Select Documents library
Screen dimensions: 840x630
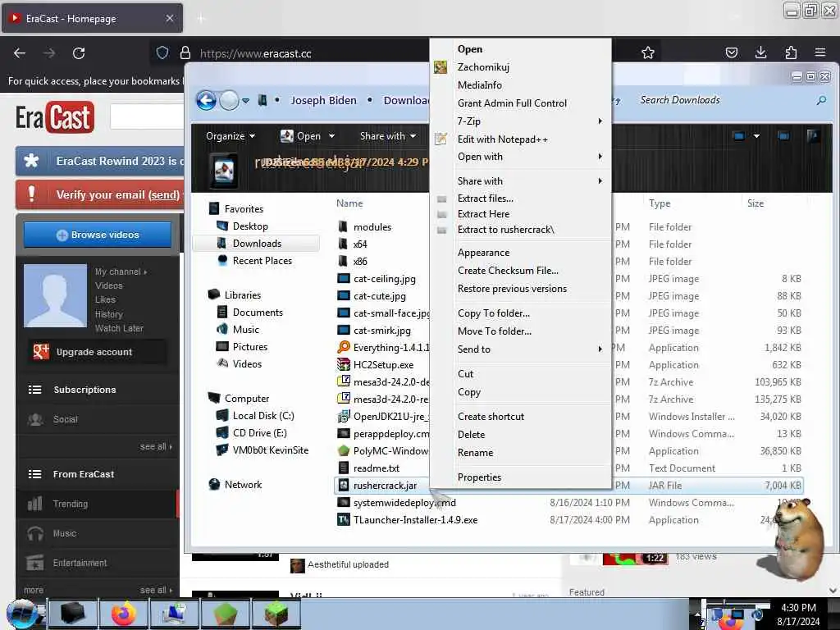point(257,313)
